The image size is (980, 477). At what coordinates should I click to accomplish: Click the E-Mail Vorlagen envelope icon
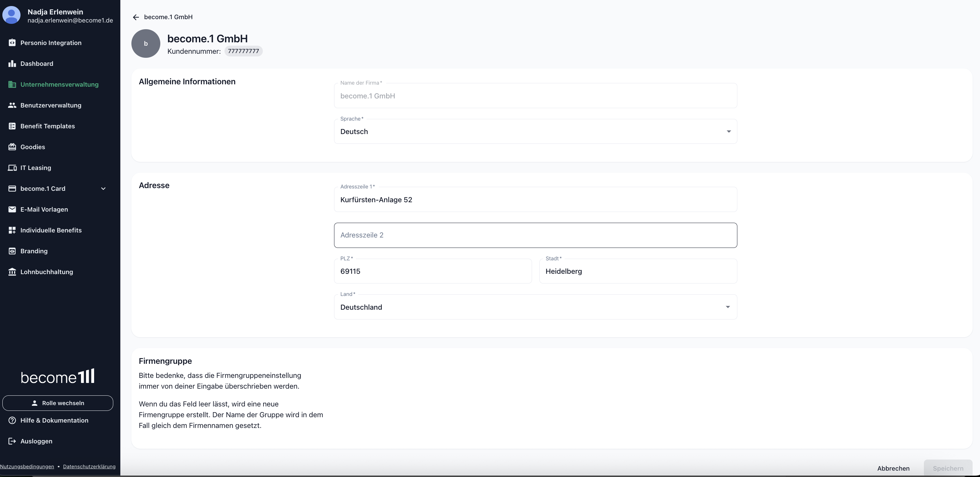[x=12, y=209]
